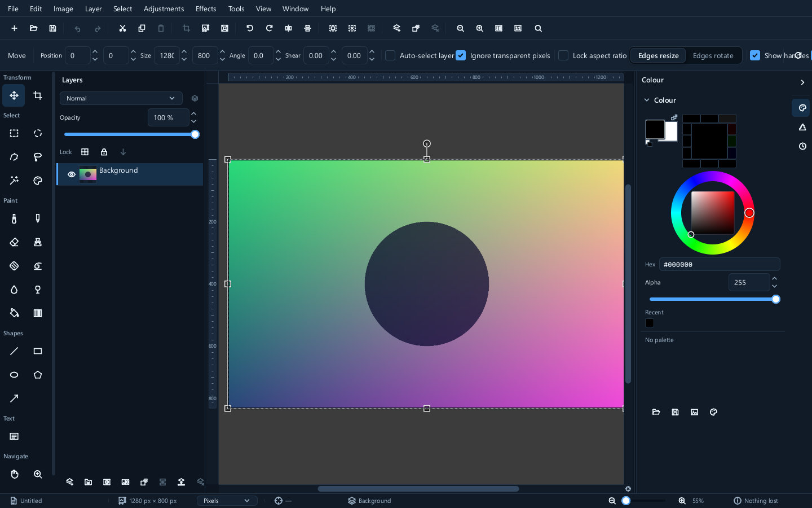
Task: Select the Rectangle select tool
Action: (x=14, y=133)
